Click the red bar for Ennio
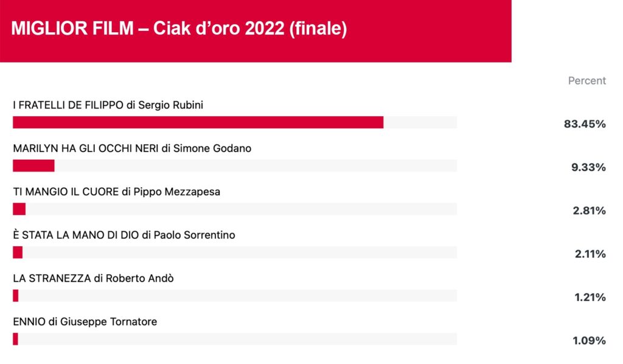 15,338
